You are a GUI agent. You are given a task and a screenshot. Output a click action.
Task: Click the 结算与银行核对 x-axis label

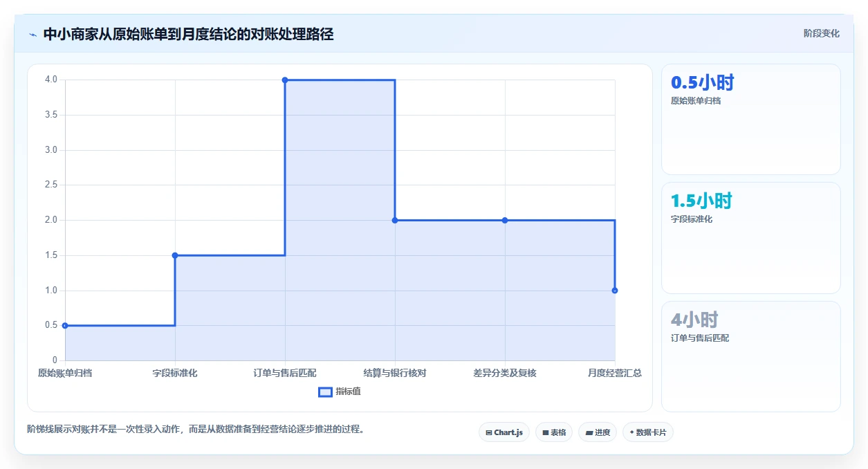[395, 373]
